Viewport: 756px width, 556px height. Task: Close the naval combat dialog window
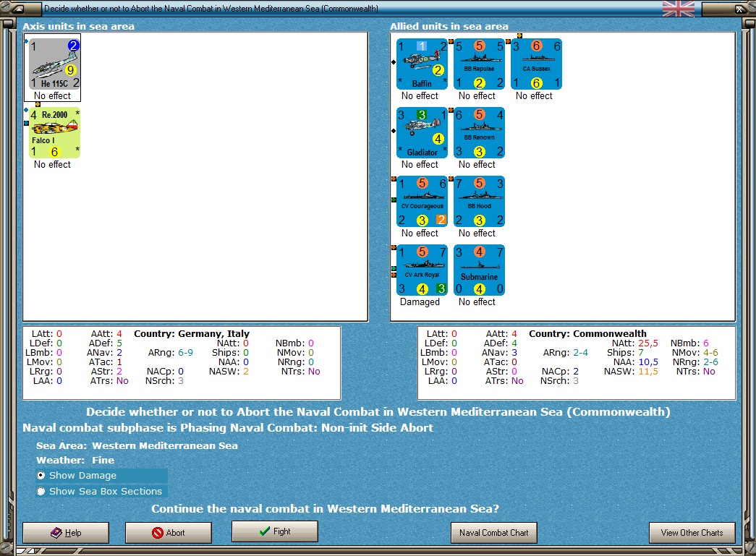tap(739, 9)
